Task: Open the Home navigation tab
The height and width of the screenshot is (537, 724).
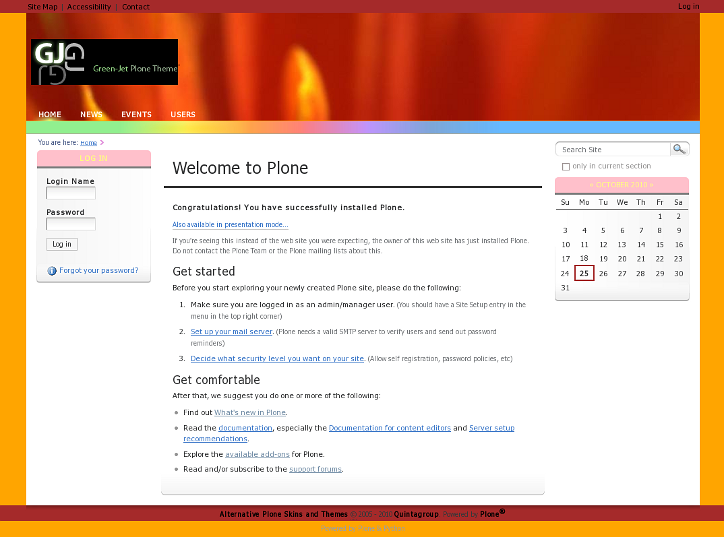Action: (x=50, y=114)
